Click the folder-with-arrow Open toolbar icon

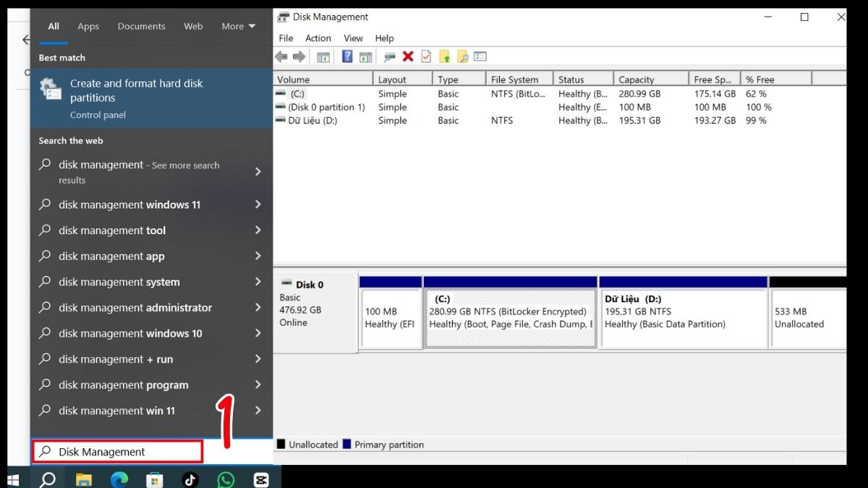[x=446, y=56]
